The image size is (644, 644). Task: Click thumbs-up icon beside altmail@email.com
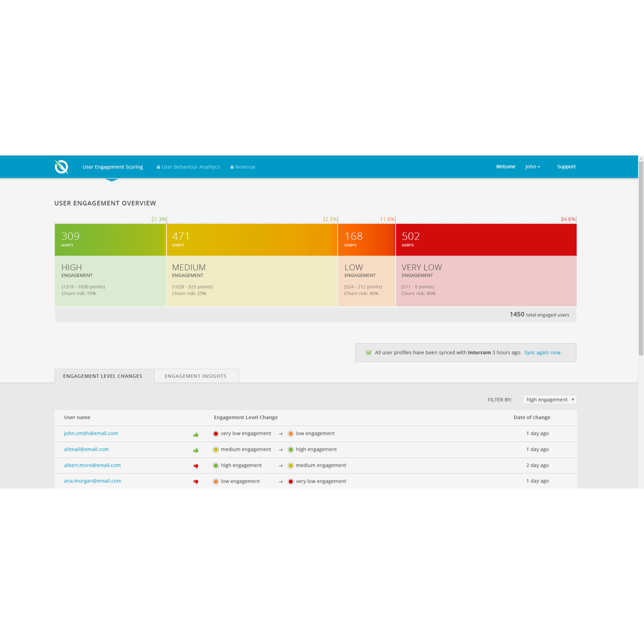coord(196,450)
